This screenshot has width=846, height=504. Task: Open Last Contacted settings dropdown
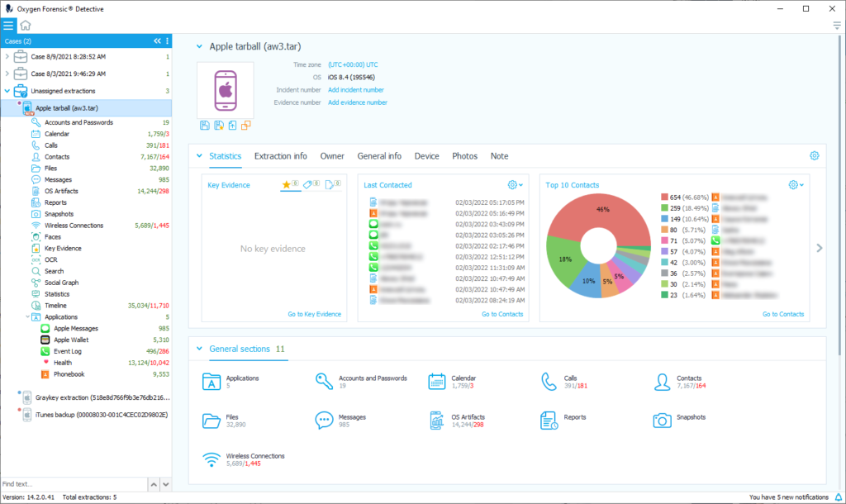coord(516,185)
